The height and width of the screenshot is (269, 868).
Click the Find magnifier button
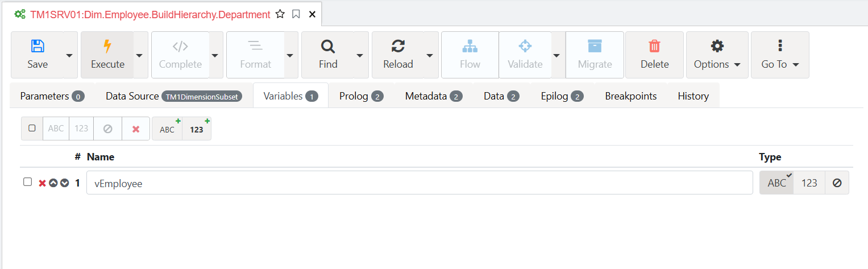tap(328, 55)
